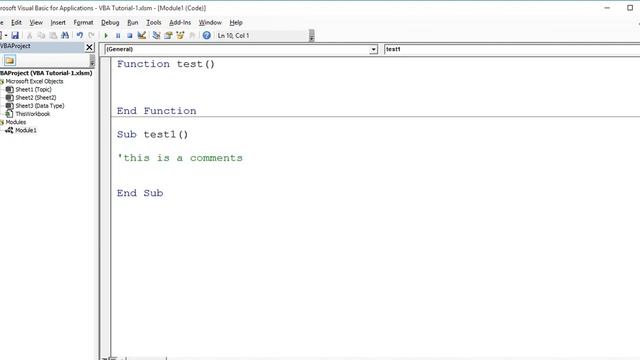The image size is (640, 360).
Task: Select VBAProject (VBA Tutorial-1.xlsm) root node
Action: (46, 73)
